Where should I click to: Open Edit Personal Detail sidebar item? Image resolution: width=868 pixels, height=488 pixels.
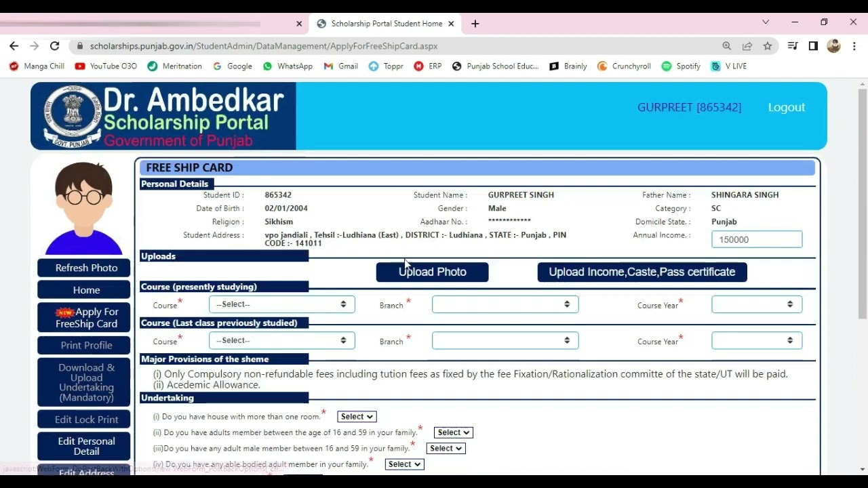pos(83,446)
